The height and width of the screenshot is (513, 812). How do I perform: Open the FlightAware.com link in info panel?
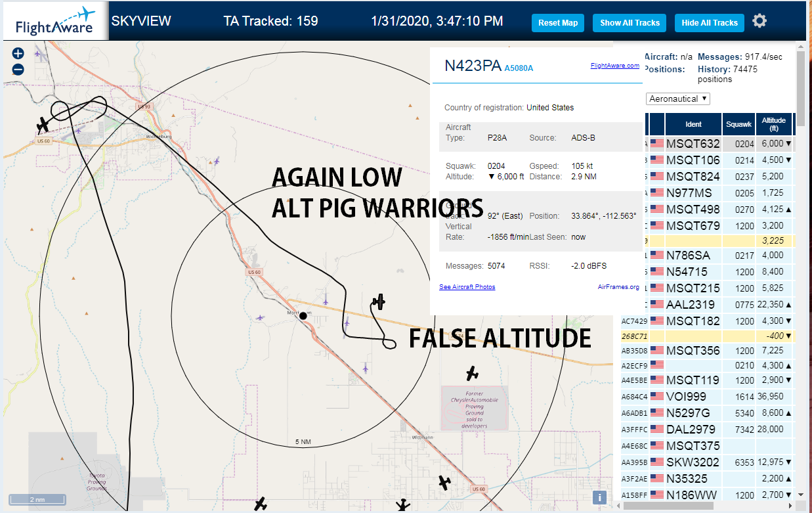pyautogui.click(x=614, y=66)
